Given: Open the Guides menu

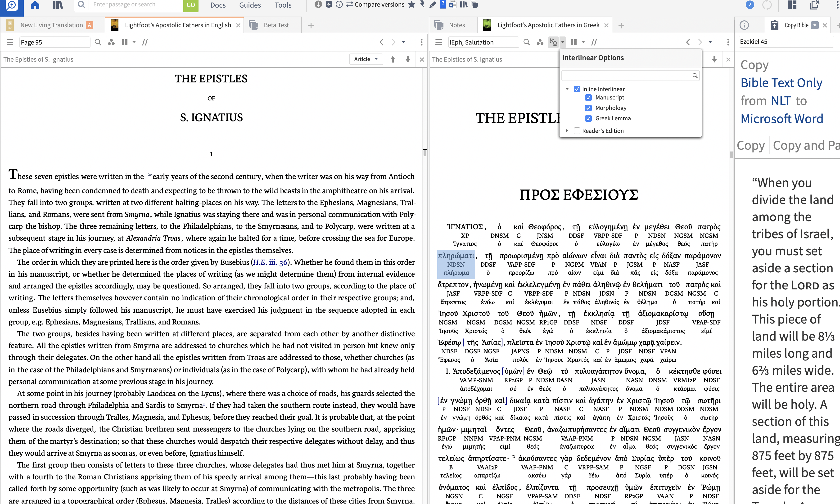Looking at the screenshot, I should tap(250, 5).
